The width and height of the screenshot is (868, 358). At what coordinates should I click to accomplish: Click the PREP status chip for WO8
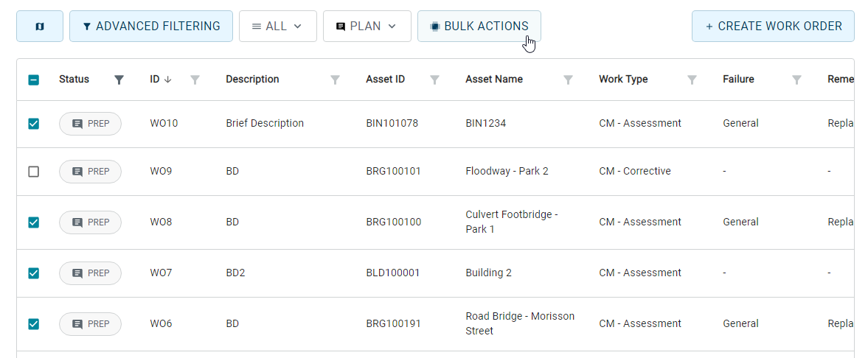point(90,222)
